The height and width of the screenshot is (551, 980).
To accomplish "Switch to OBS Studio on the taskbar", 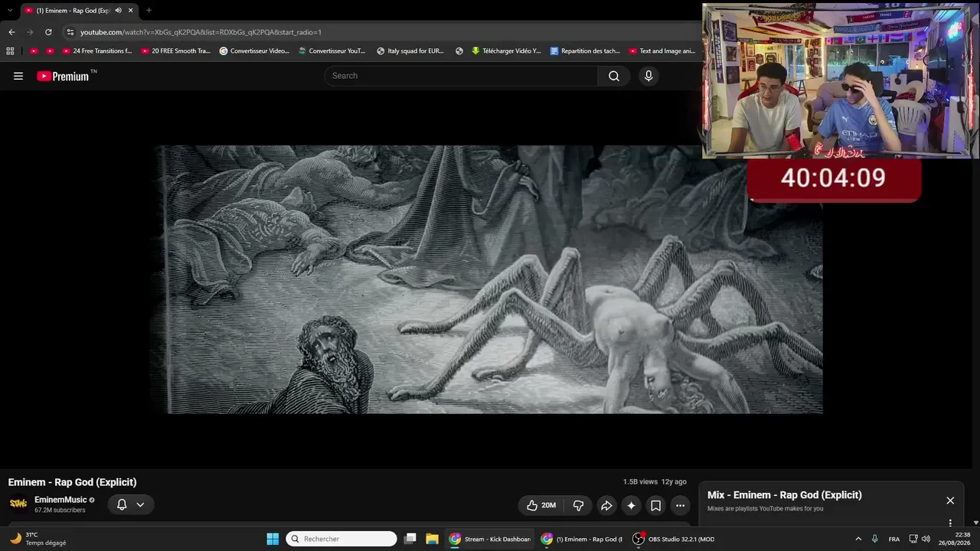I will 674,539.
